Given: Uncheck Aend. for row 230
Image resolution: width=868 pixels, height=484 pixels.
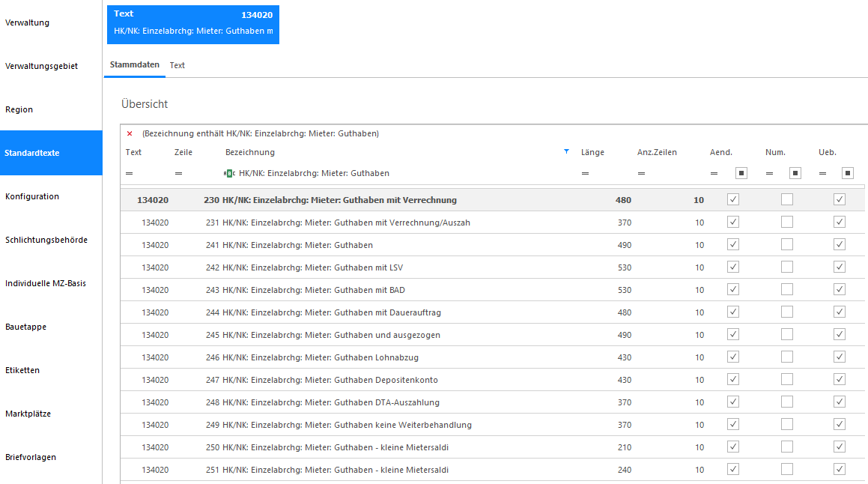Looking at the screenshot, I should point(733,199).
